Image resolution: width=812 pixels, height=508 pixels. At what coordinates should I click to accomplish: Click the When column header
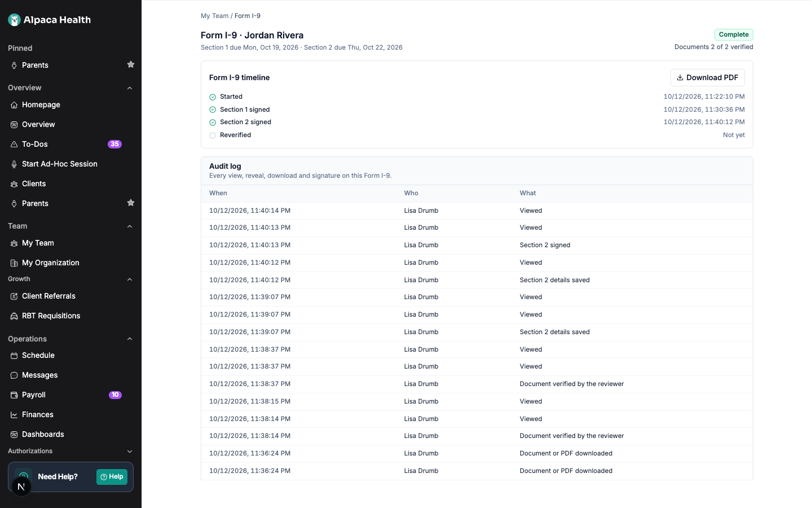click(218, 193)
